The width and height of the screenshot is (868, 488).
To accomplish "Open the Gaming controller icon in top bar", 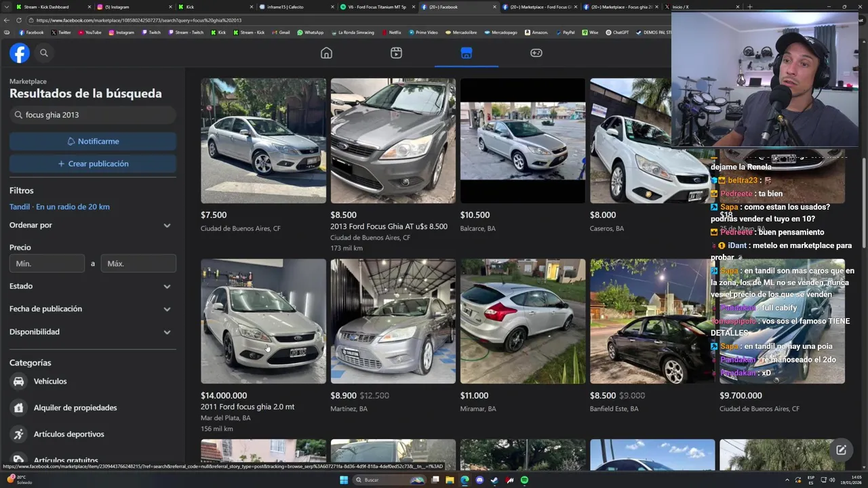I will point(536,53).
